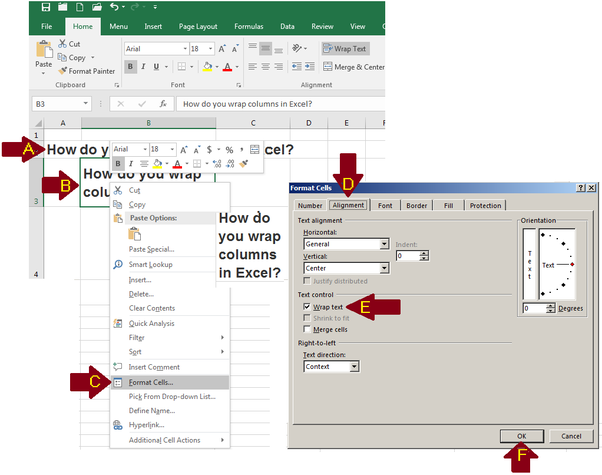This screenshot has width=602, height=475.
Task: Click Cancel in the Format Cells dialog
Action: coord(571,436)
